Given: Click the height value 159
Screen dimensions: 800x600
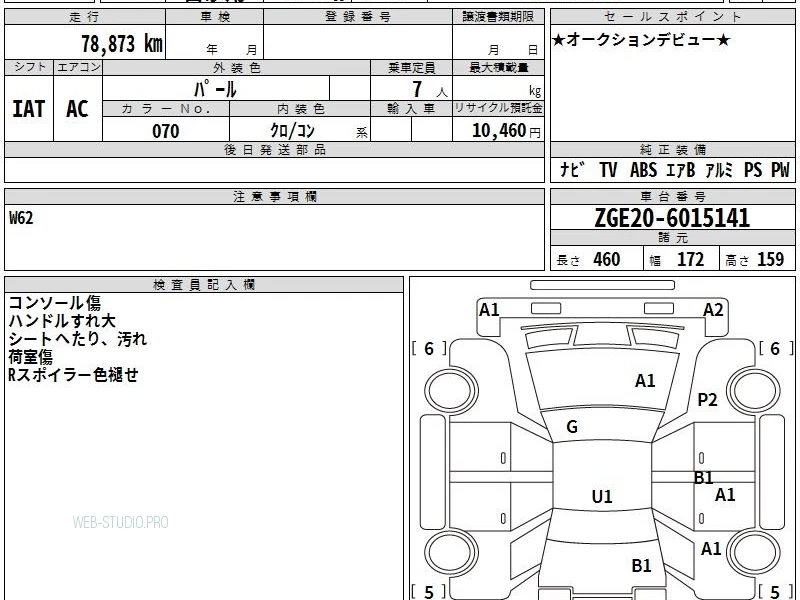Looking at the screenshot, I should (770, 259).
